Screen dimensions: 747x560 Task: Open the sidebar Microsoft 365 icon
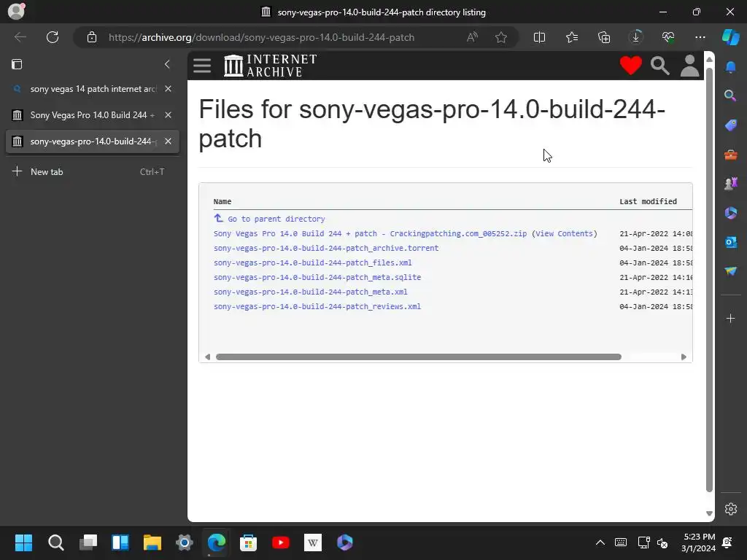tap(730, 213)
